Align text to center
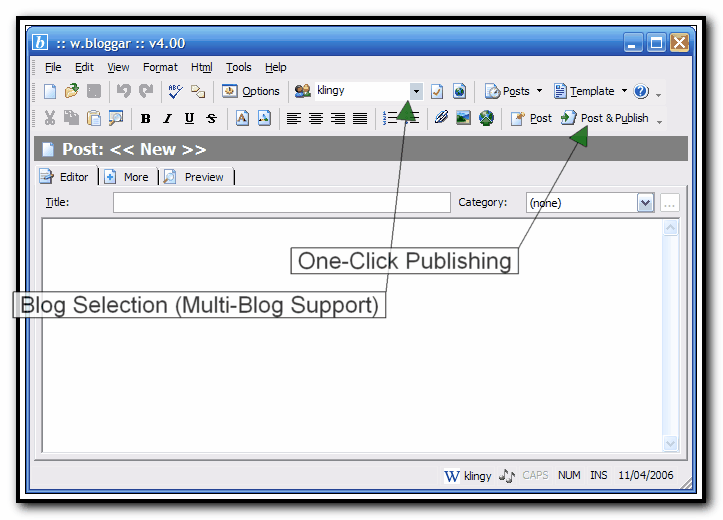 [x=316, y=118]
